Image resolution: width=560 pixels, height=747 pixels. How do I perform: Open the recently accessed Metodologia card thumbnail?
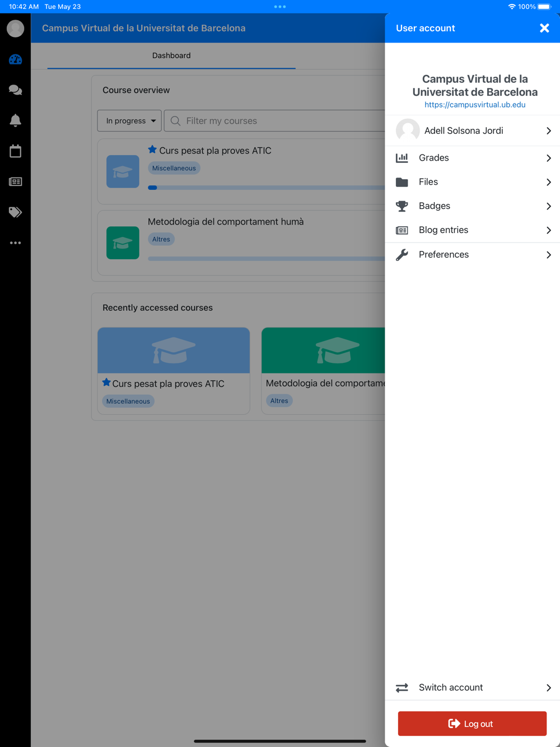(324, 351)
